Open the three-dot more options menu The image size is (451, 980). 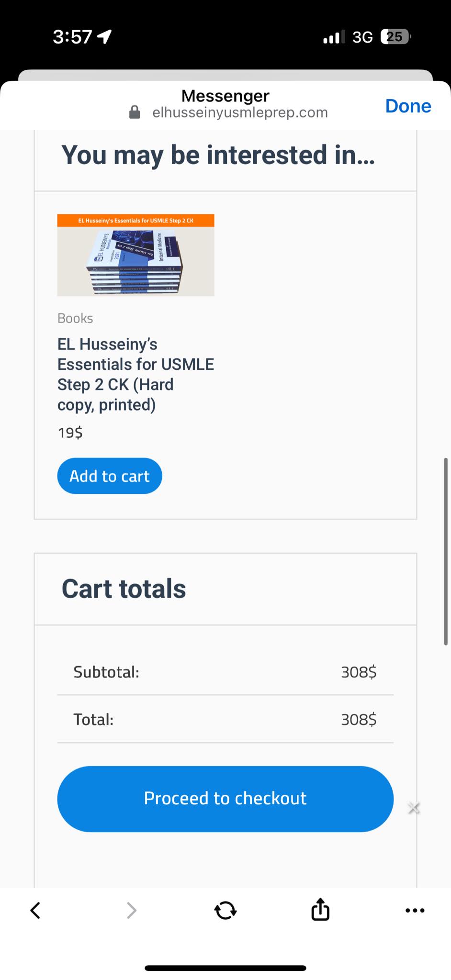415,910
